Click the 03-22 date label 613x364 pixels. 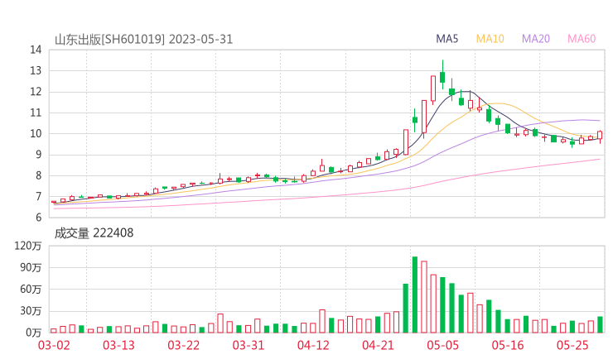click(183, 345)
